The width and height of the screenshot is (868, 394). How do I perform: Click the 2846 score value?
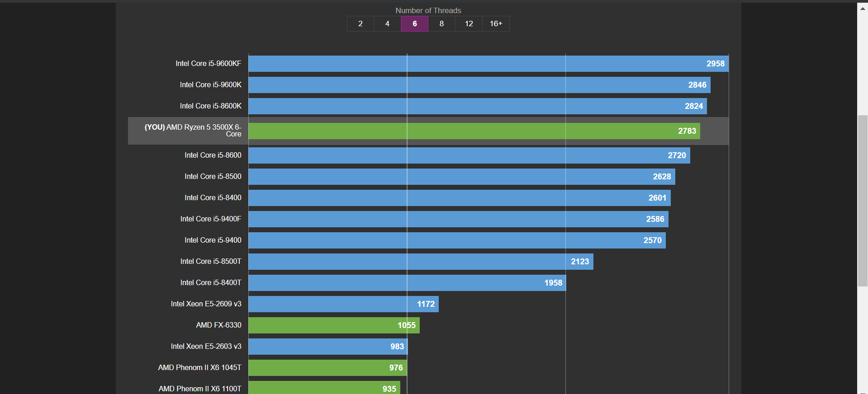697,85
